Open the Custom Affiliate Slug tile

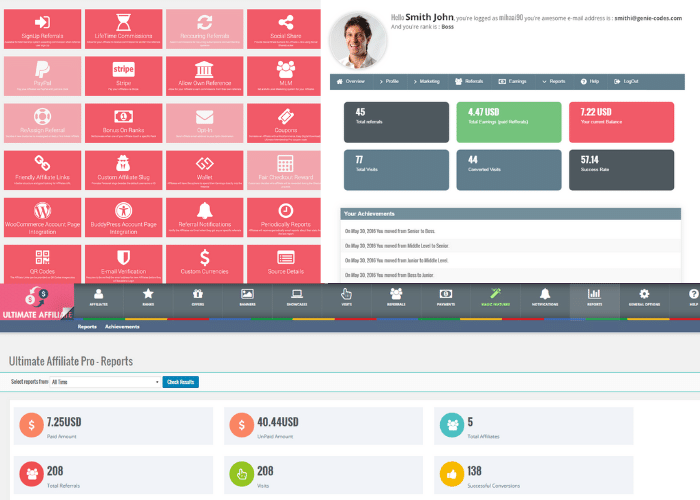tap(124, 170)
